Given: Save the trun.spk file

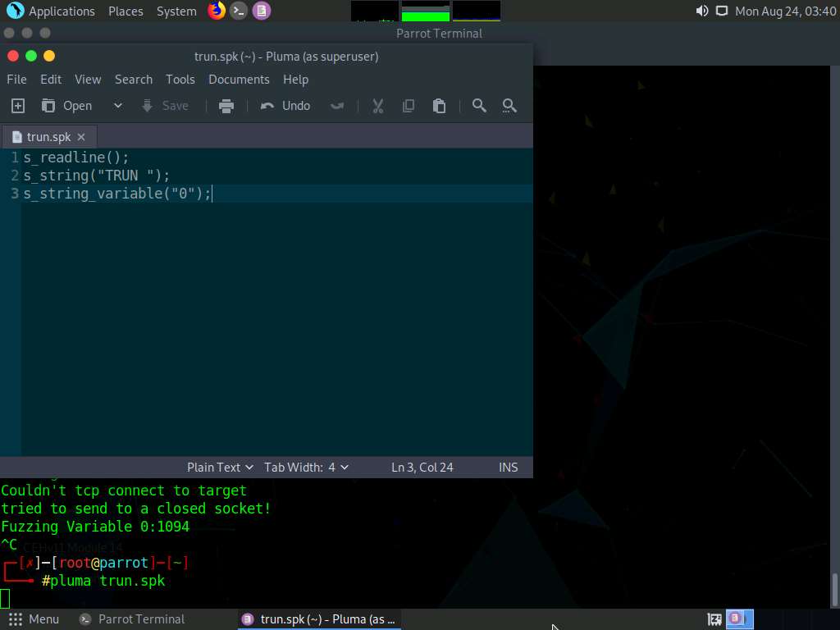Looking at the screenshot, I should click(x=166, y=106).
